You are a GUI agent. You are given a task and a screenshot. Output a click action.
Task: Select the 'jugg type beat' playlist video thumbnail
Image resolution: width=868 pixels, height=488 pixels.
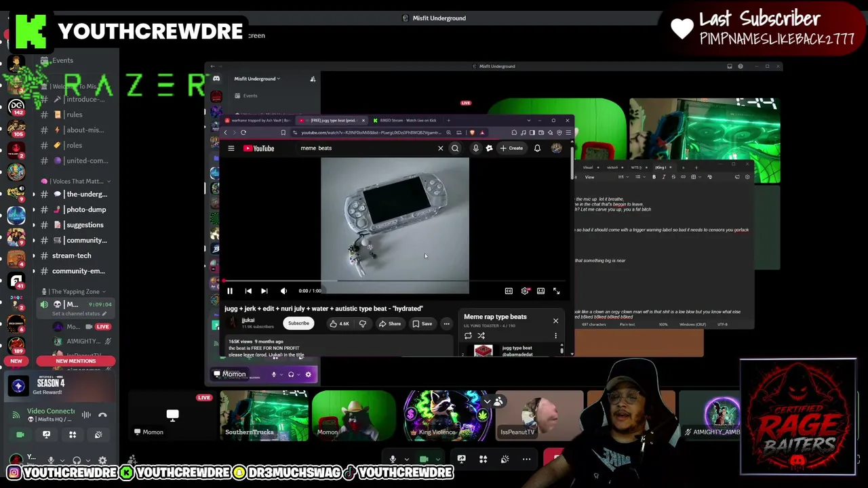[x=483, y=350]
